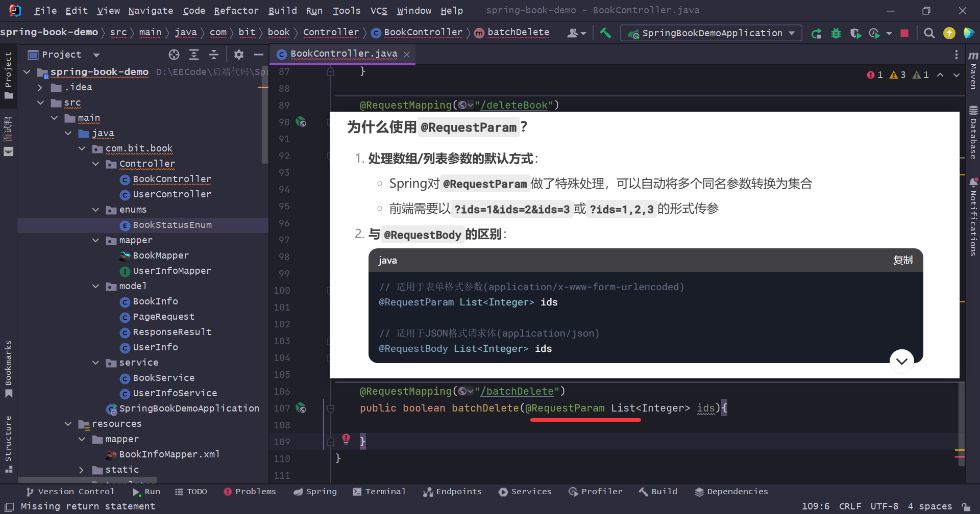Screen dimensions: 980x514
Task: Expand the .idea folder
Action: click(40, 87)
